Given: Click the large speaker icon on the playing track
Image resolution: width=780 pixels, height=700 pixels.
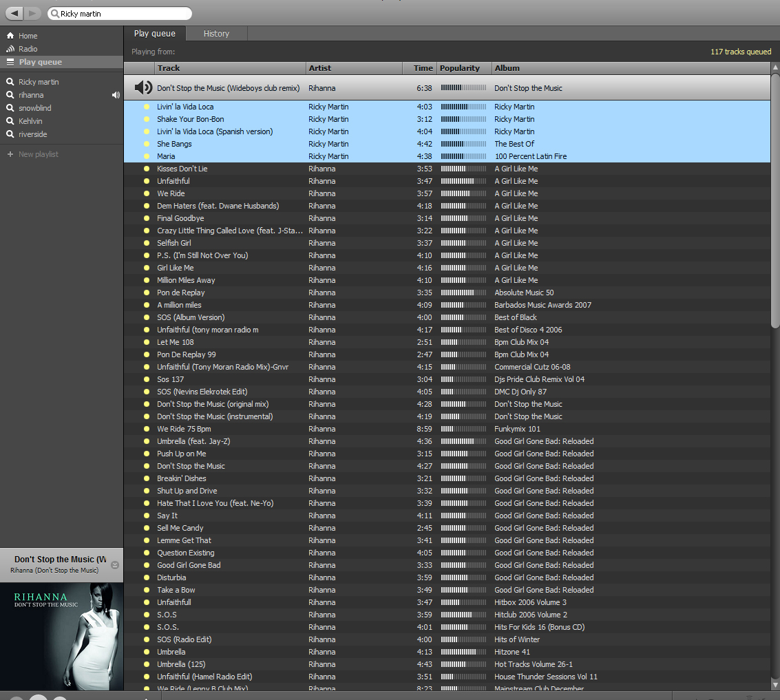Looking at the screenshot, I should (143, 87).
